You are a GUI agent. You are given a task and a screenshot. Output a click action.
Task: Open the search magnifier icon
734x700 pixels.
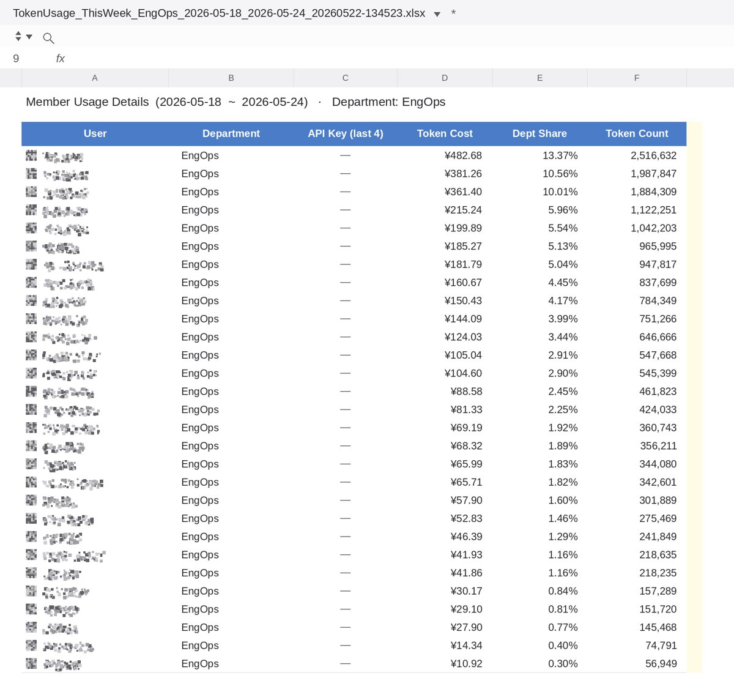pyautogui.click(x=48, y=38)
